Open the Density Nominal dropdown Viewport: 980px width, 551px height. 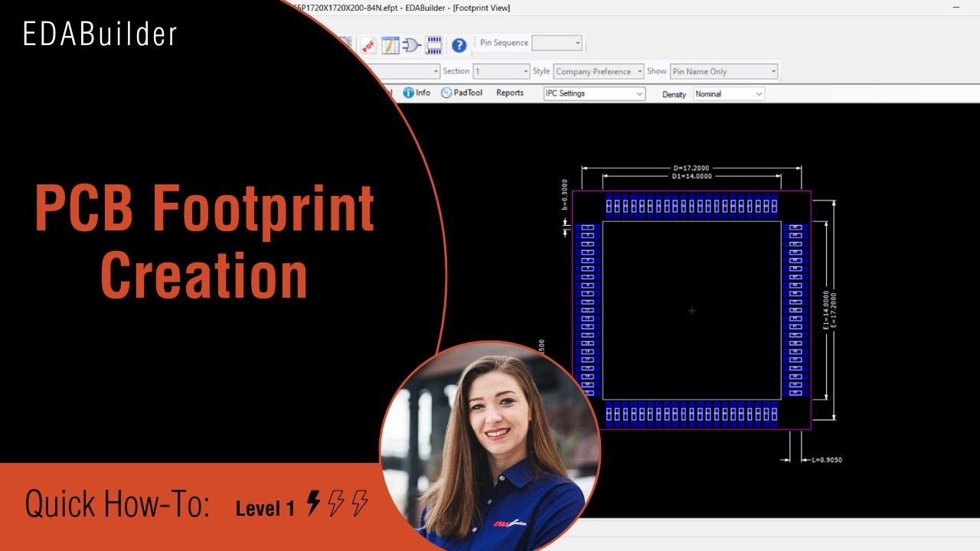pyautogui.click(x=729, y=93)
